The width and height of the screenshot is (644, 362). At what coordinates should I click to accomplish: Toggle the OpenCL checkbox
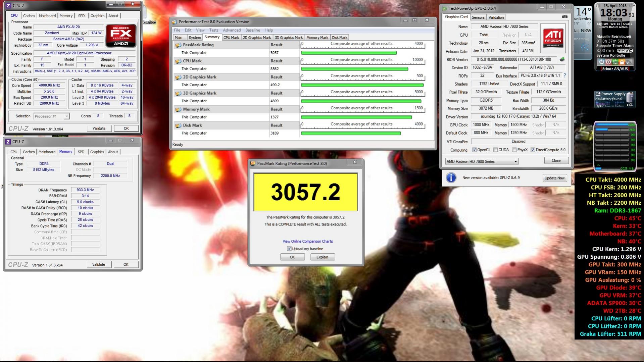[x=474, y=150]
